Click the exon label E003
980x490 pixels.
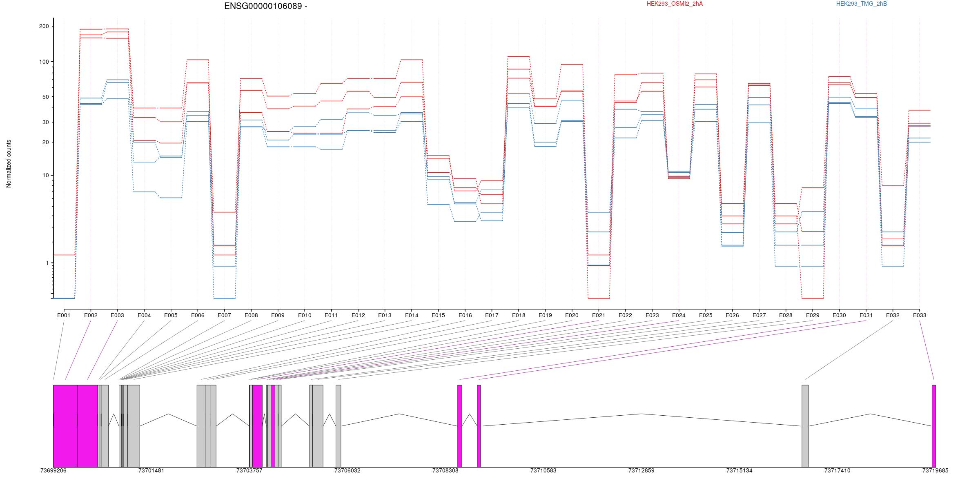tap(117, 315)
